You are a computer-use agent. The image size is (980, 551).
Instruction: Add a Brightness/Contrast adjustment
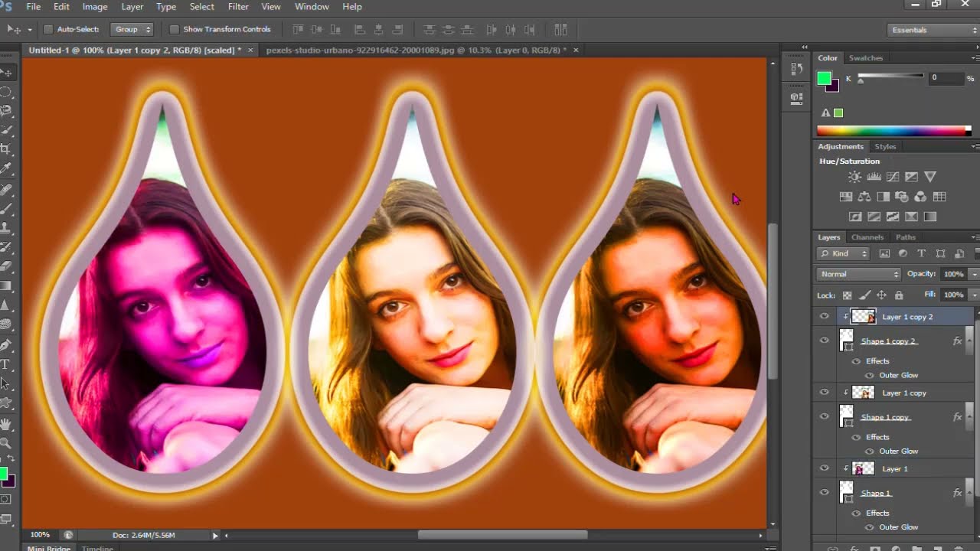(x=854, y=177)
